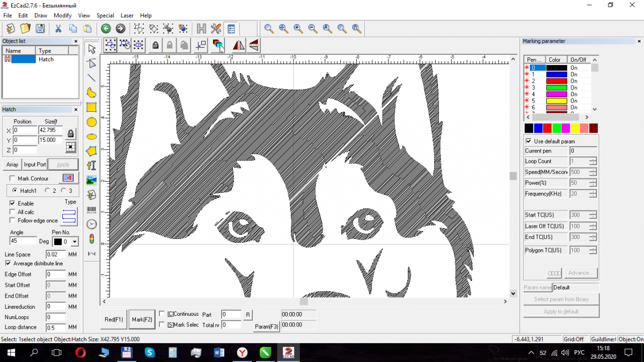Click the Undo green arrow
Image resolution: width=644 pixels, height=362 pixels.
[106, 28]
